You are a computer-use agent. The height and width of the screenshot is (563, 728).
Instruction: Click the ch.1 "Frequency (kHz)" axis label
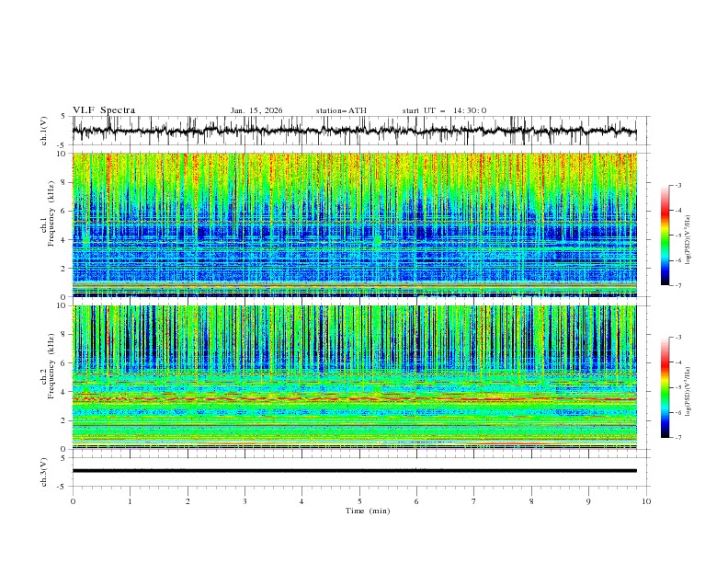[x=51, y=214]
